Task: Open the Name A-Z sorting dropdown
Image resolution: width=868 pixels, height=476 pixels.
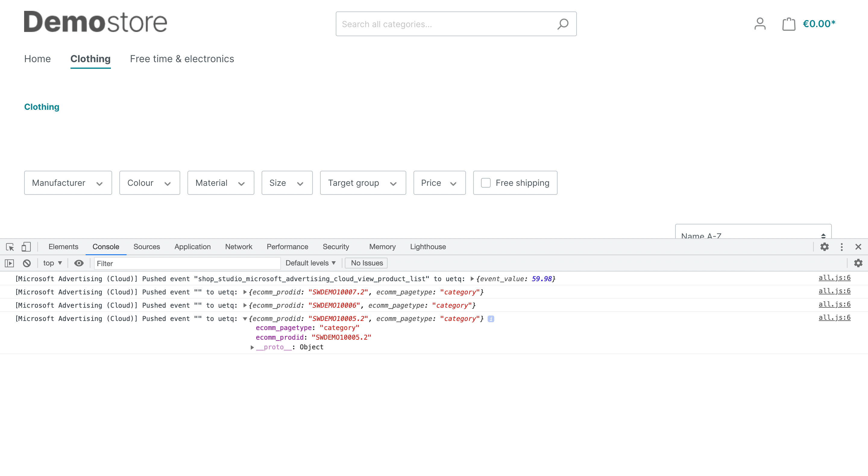Action: click(753, 231)
